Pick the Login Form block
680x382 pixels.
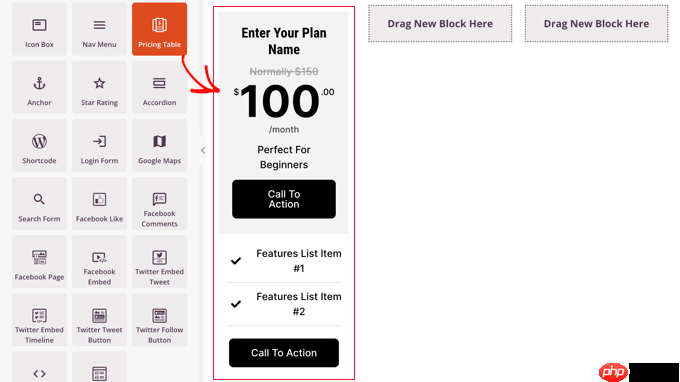pyautogui.click(x=99, y=145)
